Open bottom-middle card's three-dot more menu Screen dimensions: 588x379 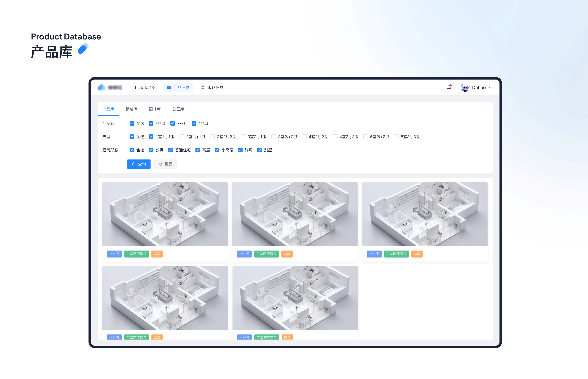(352, 338)
